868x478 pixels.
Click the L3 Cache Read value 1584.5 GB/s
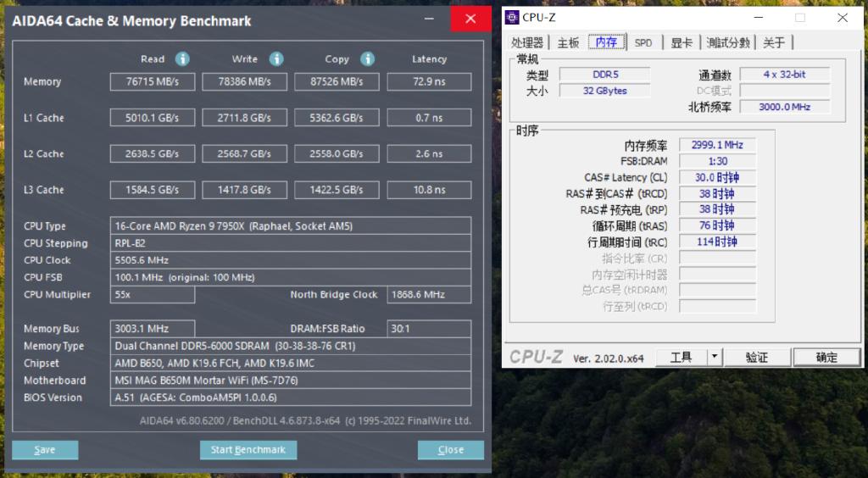[x=153, y=190]
